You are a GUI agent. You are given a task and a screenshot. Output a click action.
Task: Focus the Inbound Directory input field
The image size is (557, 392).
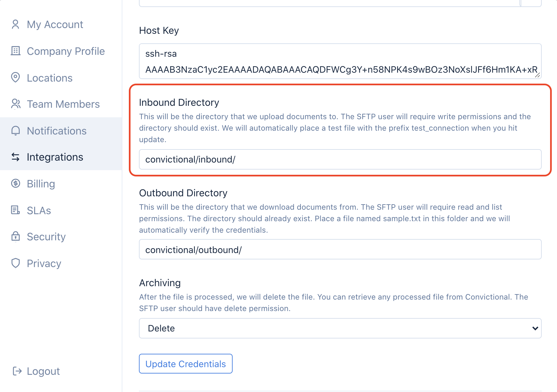[x=340, y=159]
